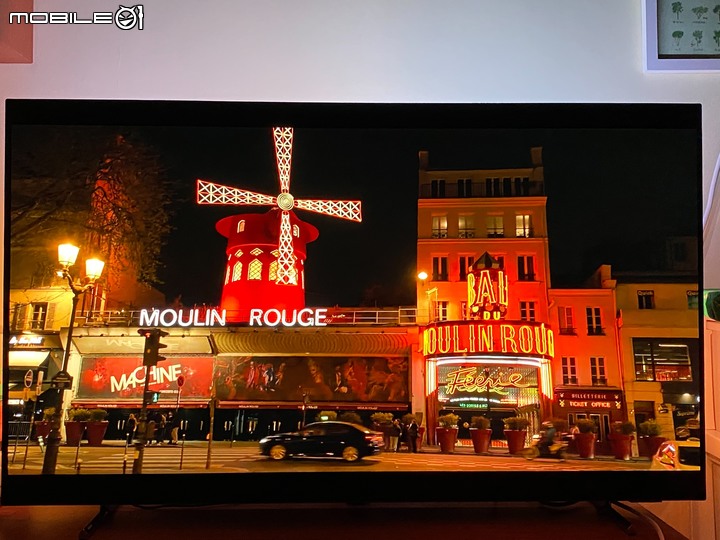Screen dimensions: 720x540
Task: Click the MACHINE lettering on the red billboard
Action: coord(146,377)
